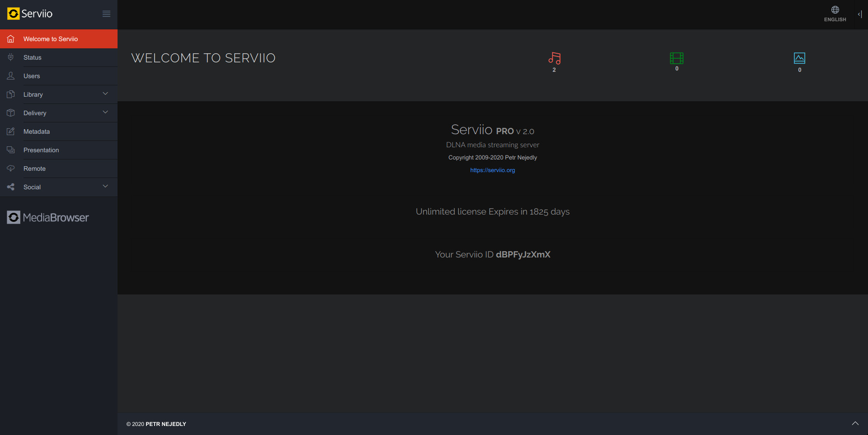Click the audio count number 2
This screenshot has height=435, width=868.
tap(554, 70)
